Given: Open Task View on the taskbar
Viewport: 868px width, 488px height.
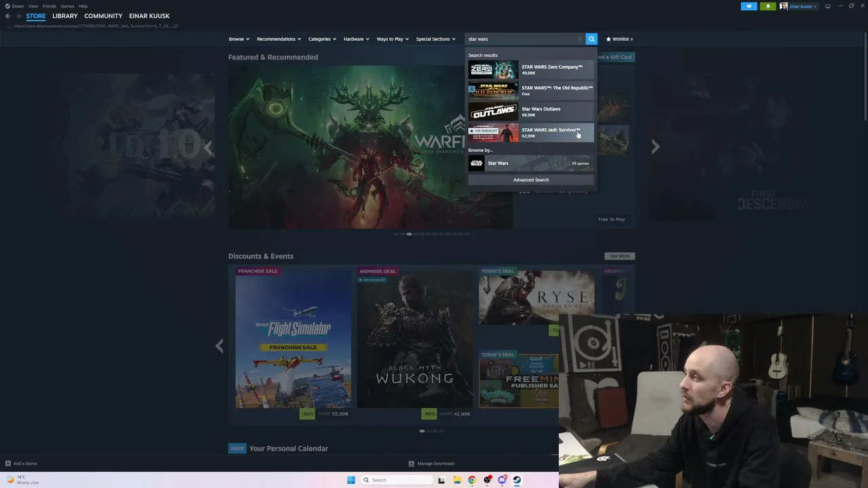Looking at the screenshot, I should coord(441,480).
